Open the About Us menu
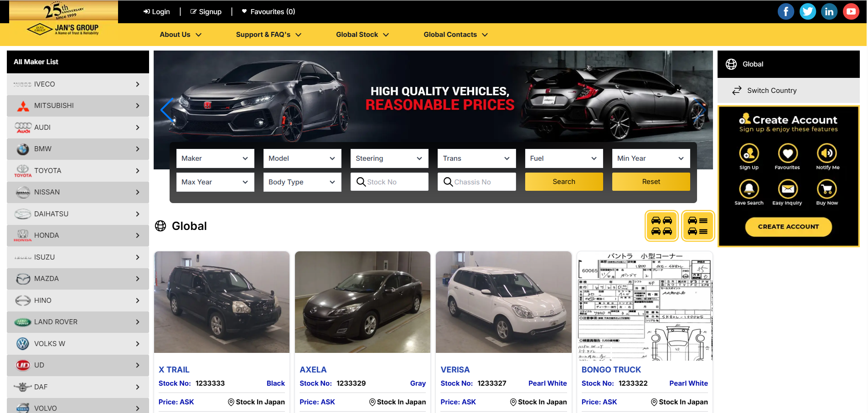Screen dimensions: 868x413 tap(181, 35)
